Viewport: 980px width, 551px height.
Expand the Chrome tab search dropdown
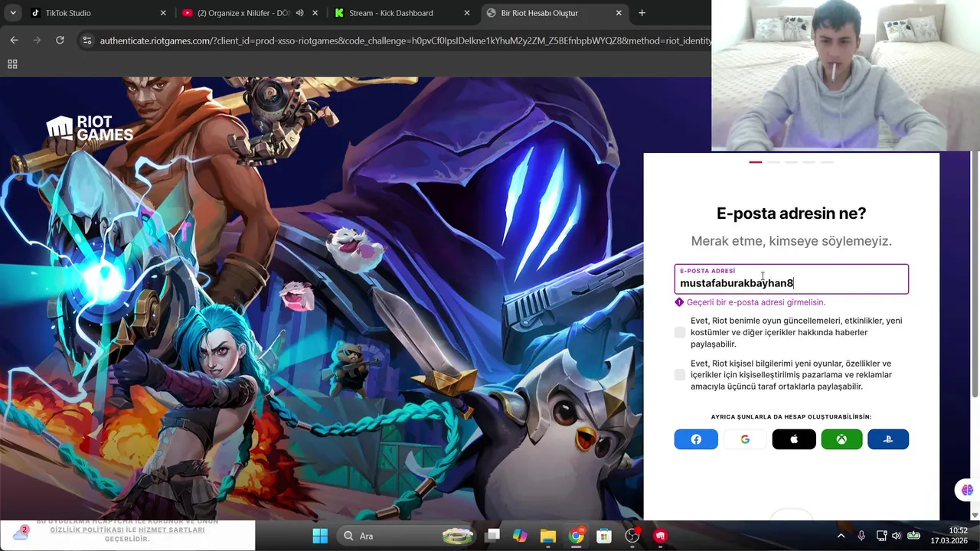point(12,13)
